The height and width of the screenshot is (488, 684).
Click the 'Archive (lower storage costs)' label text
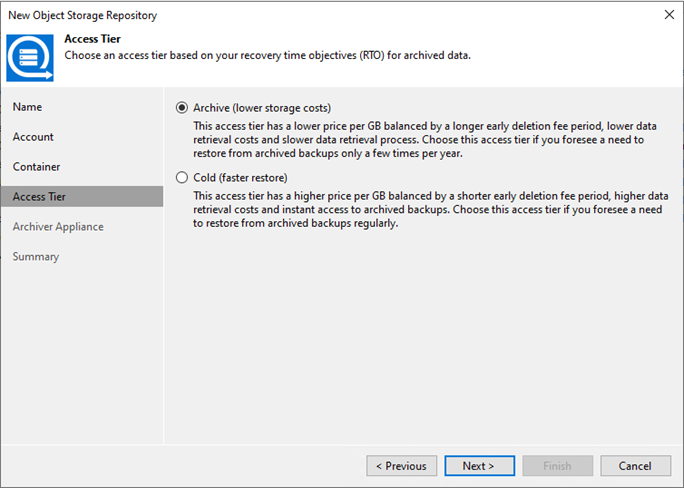tap(261, 107)
